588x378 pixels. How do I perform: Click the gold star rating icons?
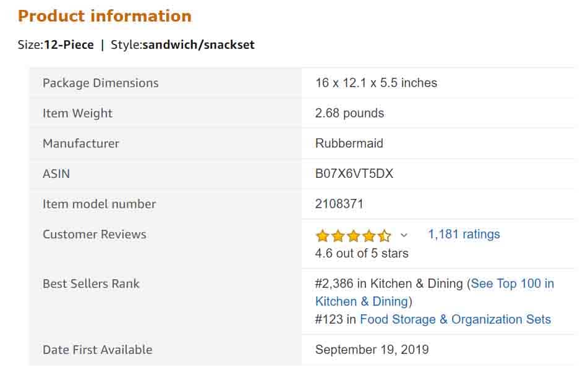click(x=353, y=235)
